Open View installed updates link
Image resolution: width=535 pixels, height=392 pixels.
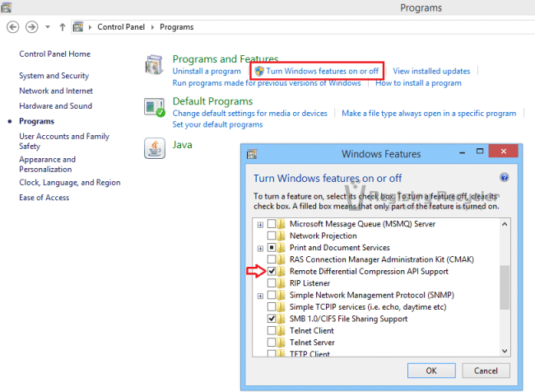click(x=431, y=71)
